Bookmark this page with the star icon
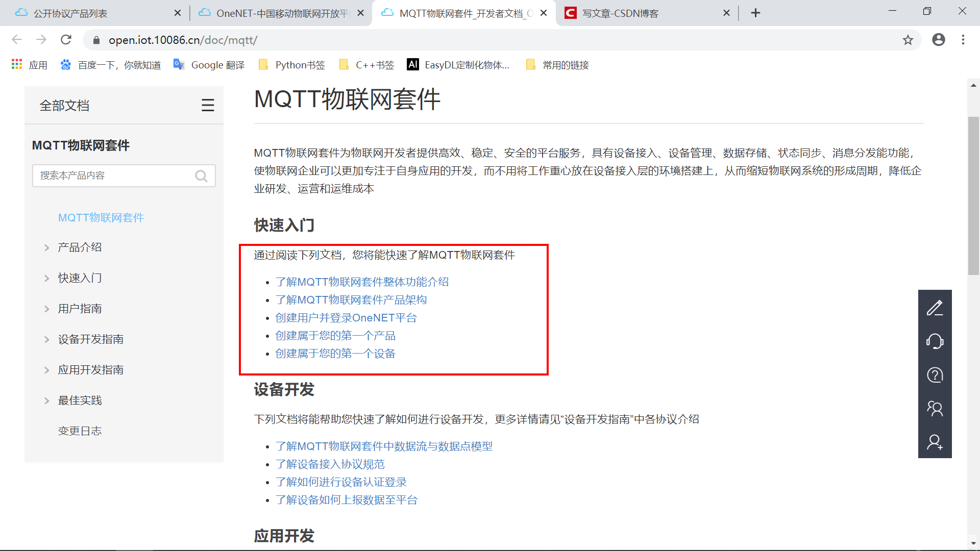The height and width of the screenshot is (551, 980). 908,40
